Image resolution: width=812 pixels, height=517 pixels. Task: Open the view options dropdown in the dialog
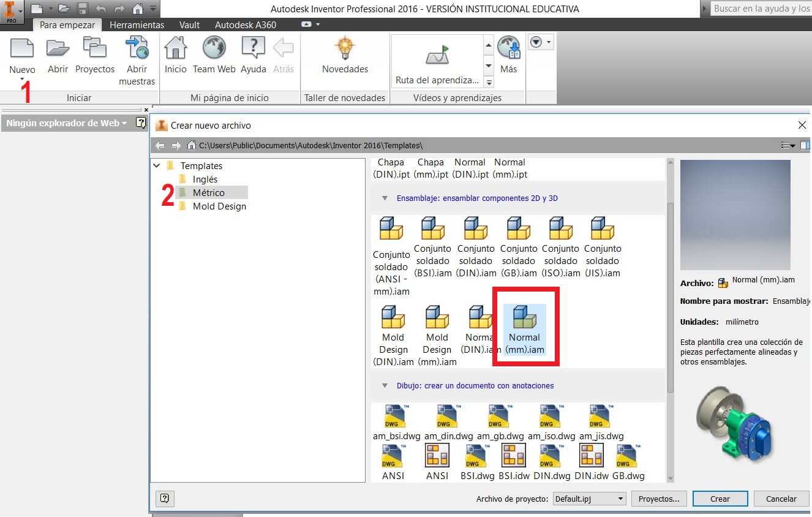[788, 145]
